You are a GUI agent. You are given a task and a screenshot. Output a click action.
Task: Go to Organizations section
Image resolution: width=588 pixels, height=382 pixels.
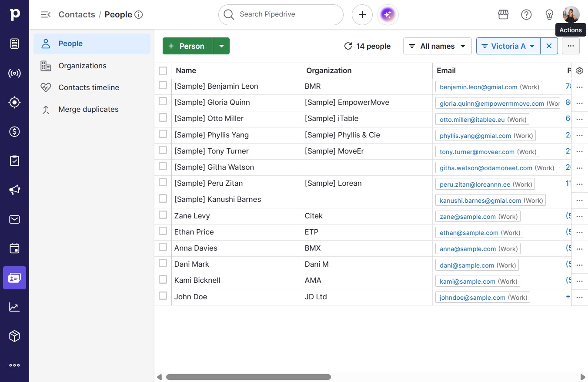[x=92, y=66]
